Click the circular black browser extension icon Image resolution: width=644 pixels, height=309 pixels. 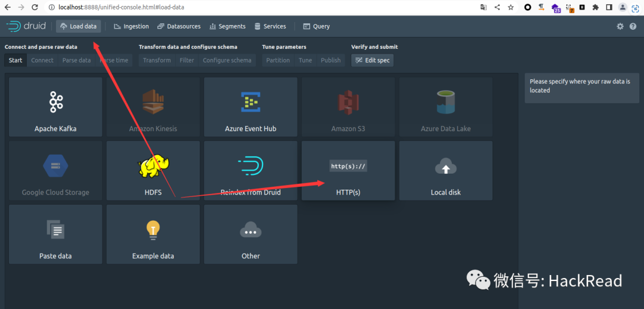pos(528,7)
